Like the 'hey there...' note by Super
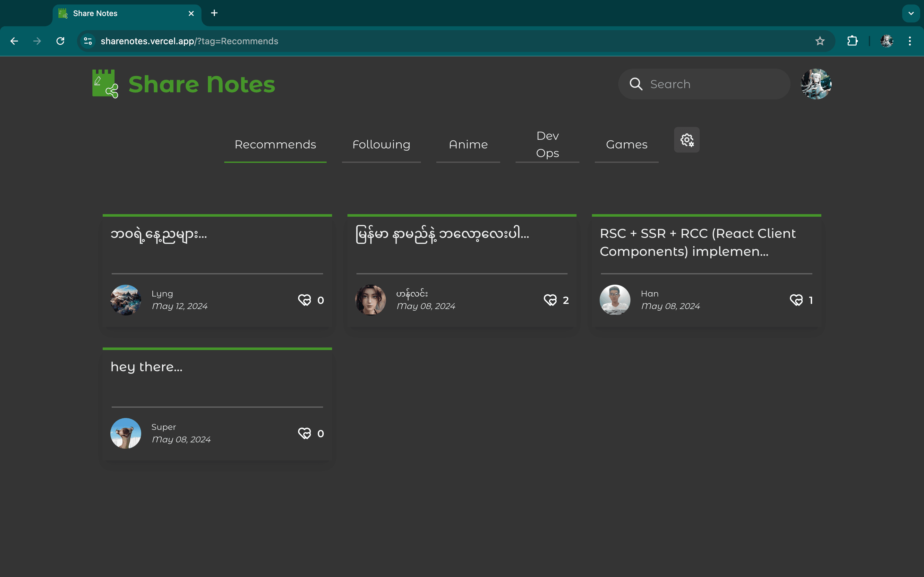Viewport: 924px width, 577px height. (x=305, y=433)
